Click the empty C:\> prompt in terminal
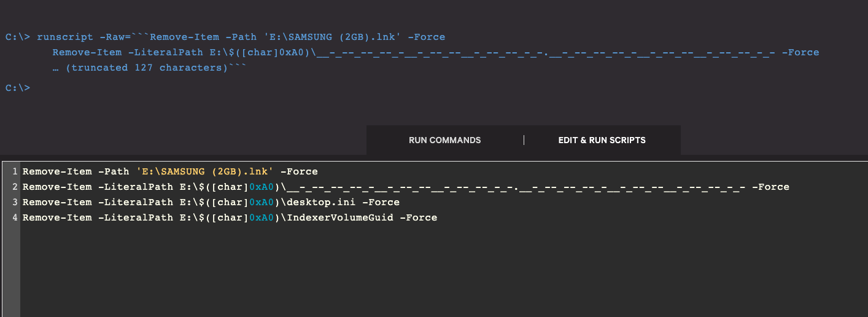The image size is (868, 317). coord(17,88)
